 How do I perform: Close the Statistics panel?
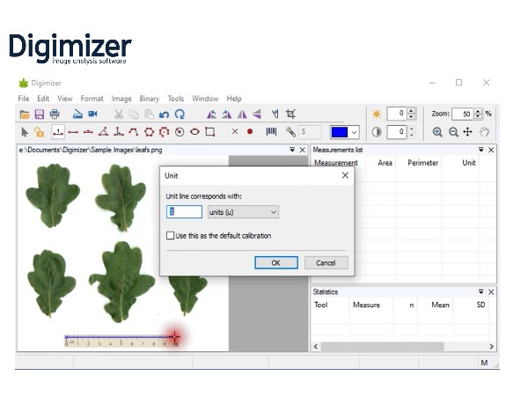pyautogui.click(x=491, y=291)
